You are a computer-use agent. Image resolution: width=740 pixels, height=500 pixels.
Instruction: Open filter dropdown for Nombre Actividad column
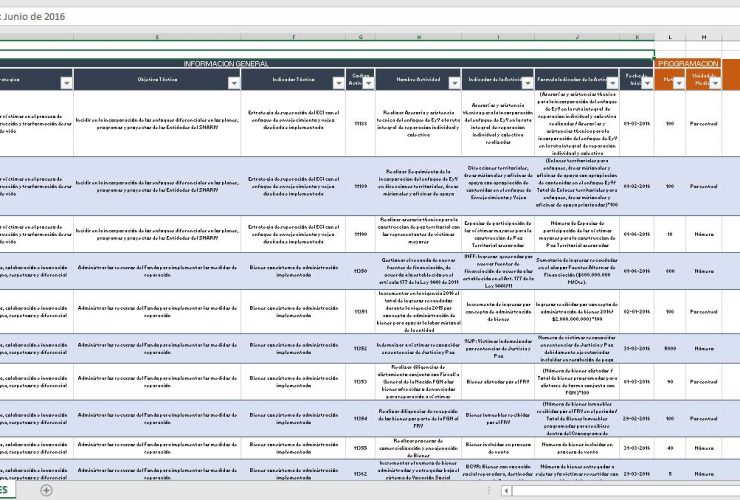pos(454,83)
